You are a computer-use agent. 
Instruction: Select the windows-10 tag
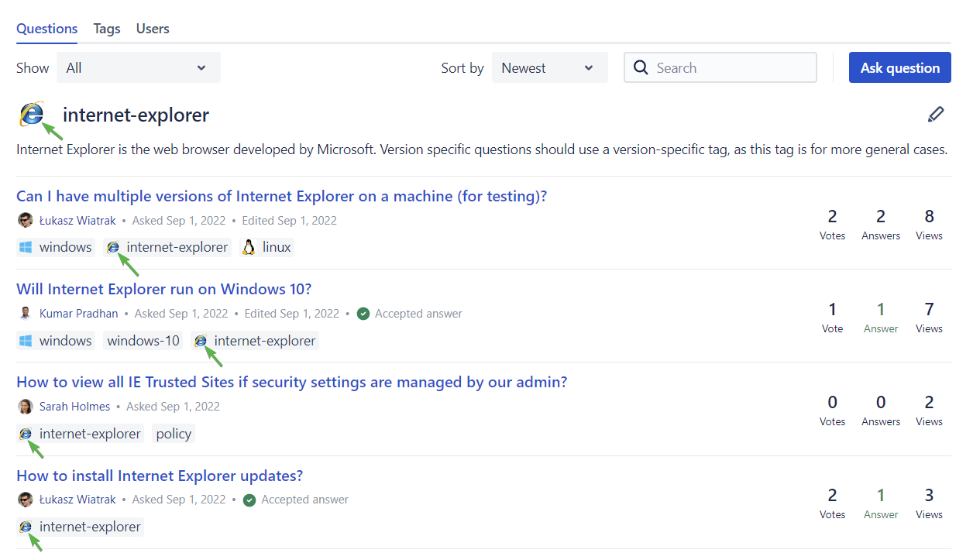[143, 341]
